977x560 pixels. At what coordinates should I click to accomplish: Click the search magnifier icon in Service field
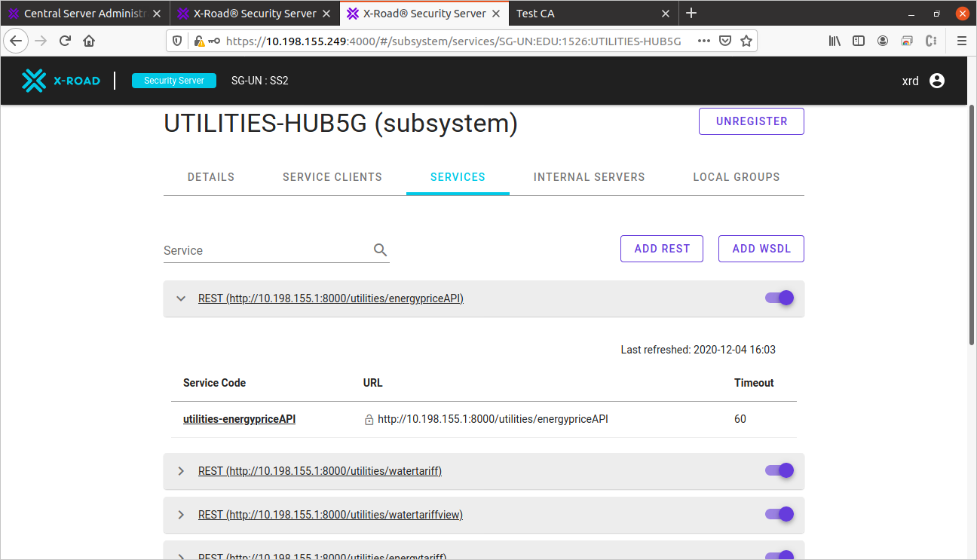point(381,250)
